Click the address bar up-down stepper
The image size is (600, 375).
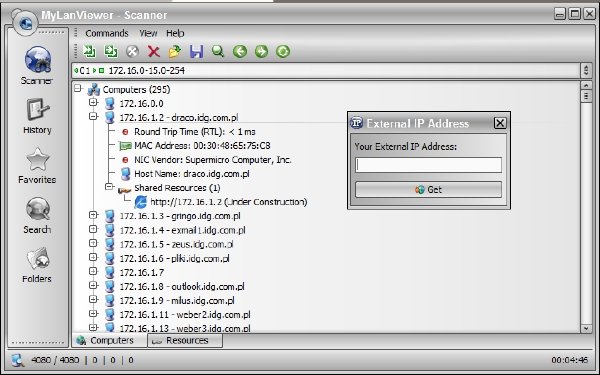(586, 70)
